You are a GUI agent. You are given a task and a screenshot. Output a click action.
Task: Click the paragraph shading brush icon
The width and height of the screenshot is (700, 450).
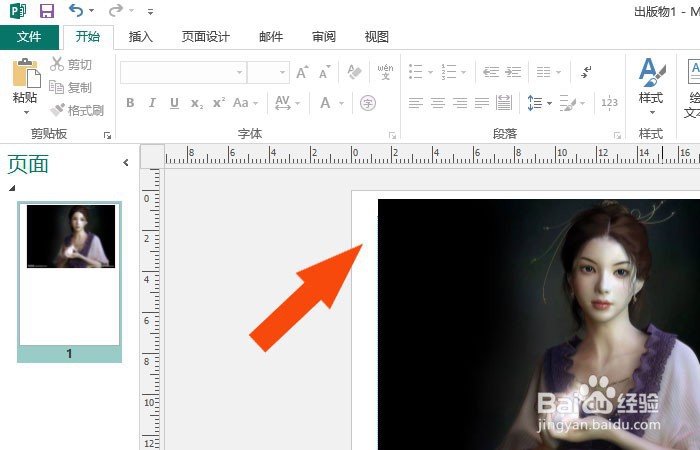point(568,103)
